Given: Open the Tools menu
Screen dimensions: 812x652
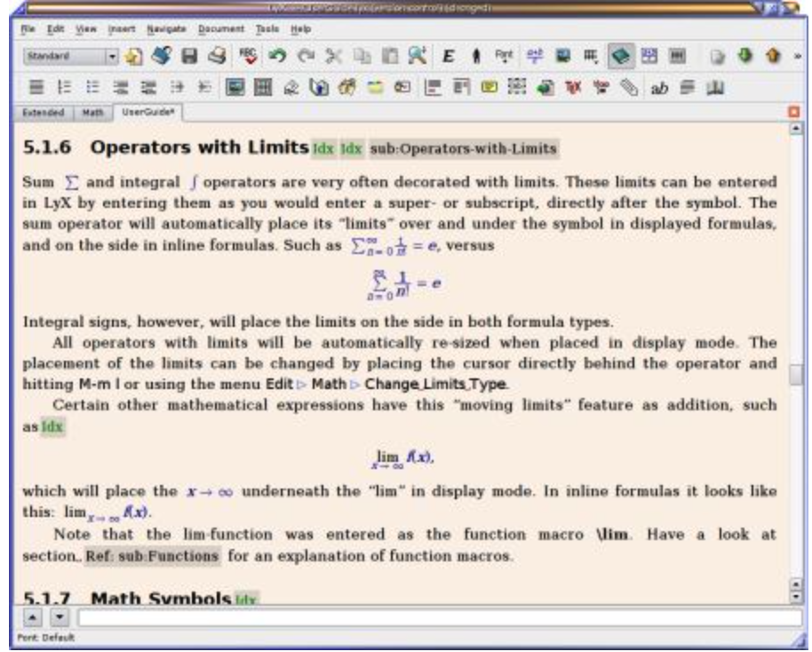Looking at the screenshot, I should coord(267,29).
